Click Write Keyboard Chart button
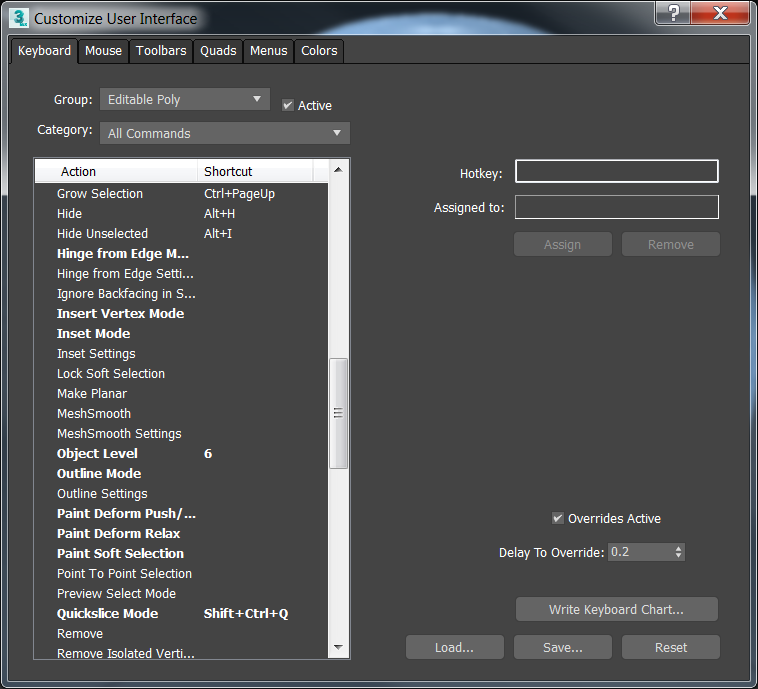 (x=616, y=609)
